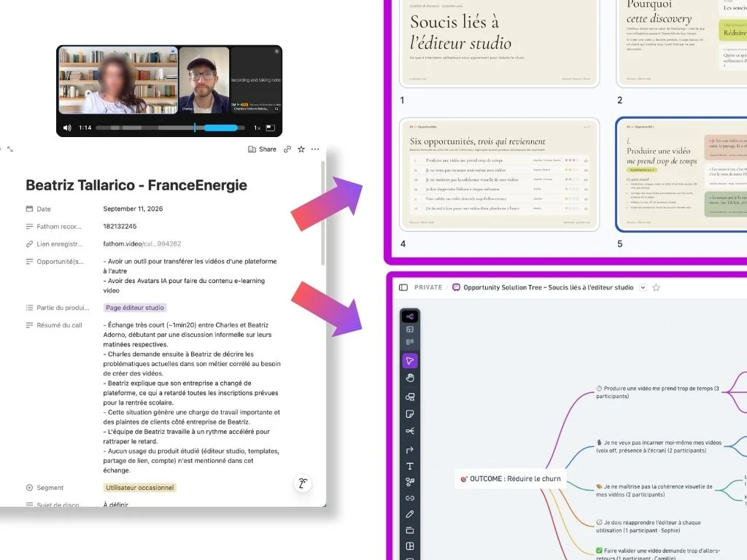The height and width of the screenshot is (560, 747).
Task: Select the smart shapes and media tool
Action: pyautogui.click(x=410, y=482)
